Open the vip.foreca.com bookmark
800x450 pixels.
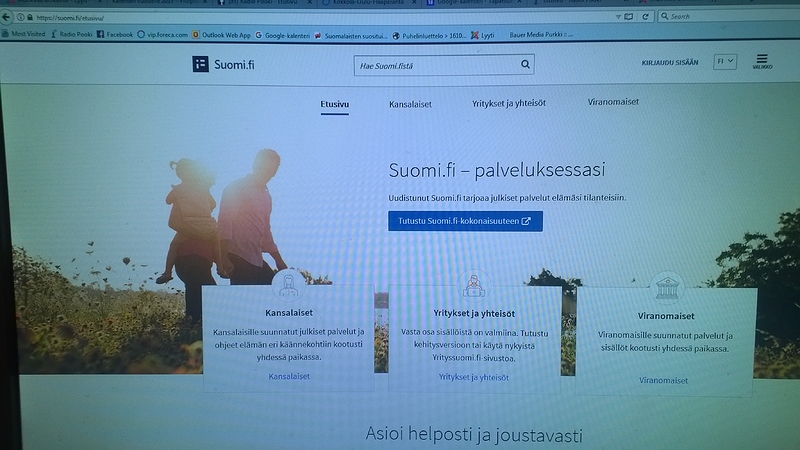(x=163, y=35)
